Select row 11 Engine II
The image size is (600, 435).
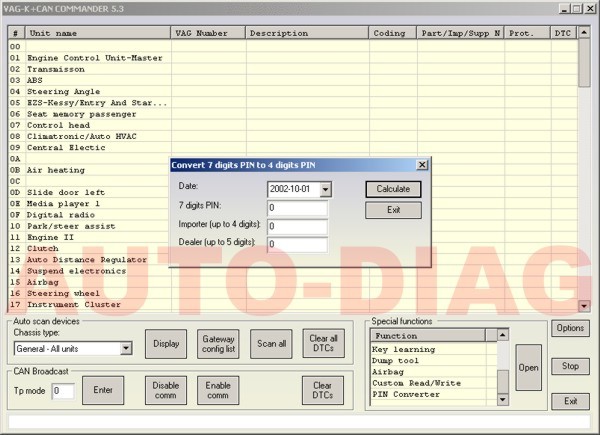pos(89,238)
